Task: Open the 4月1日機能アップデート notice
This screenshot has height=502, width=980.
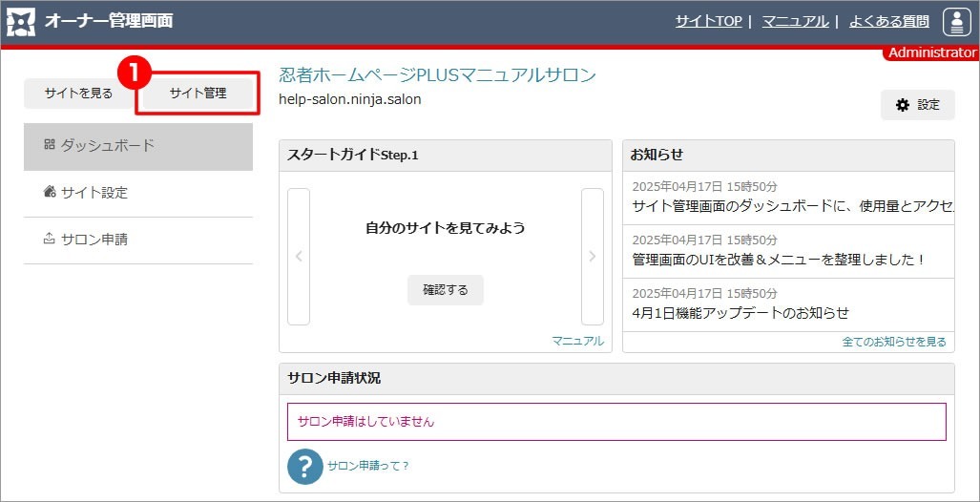Action: coord(740,312)
